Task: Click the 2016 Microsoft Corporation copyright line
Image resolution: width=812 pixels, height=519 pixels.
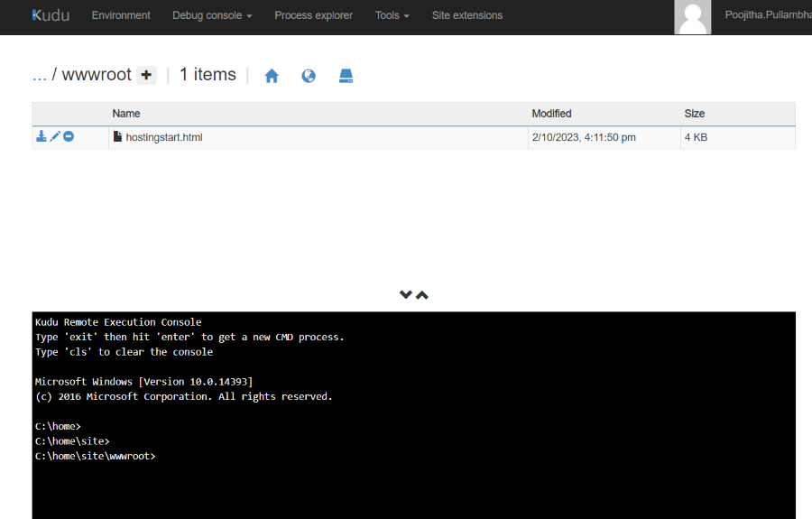Action: tap(183, 396)
